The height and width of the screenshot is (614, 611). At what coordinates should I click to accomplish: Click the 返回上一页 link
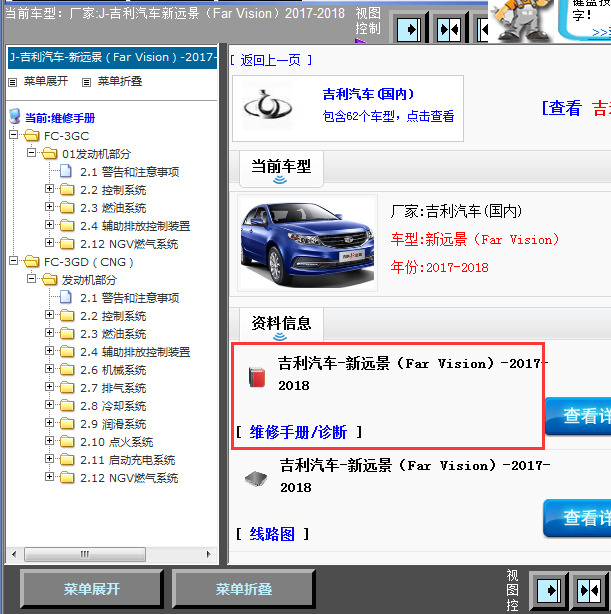click(271, 60)
